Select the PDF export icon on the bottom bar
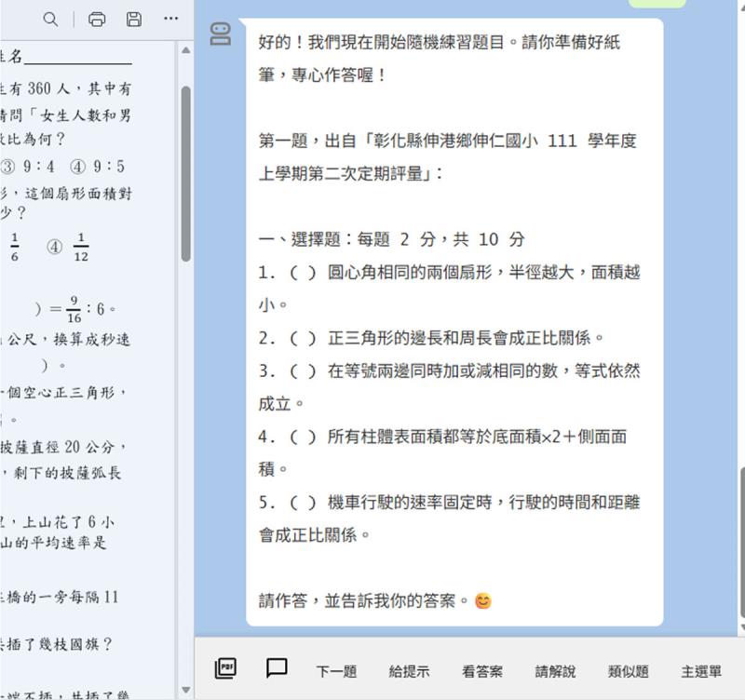The image size is (745, 700). 223,668
